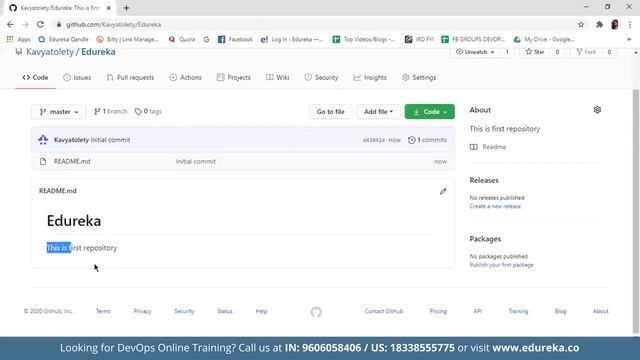Image resolution: width=640 pixels, height=360 pixels.
Task: Switch to the Pull requests tab
Action: tap(130, 77)
